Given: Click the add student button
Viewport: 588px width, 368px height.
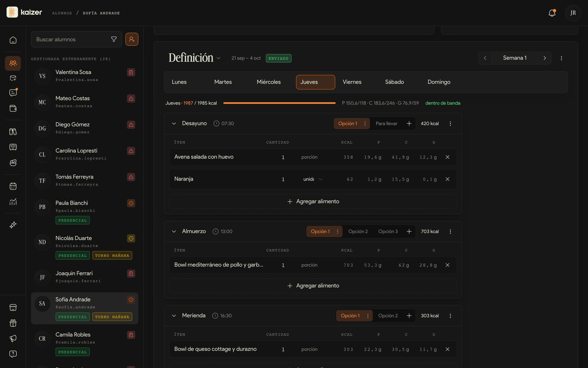Looking at the screenshot, I should [x=132, y=39].
